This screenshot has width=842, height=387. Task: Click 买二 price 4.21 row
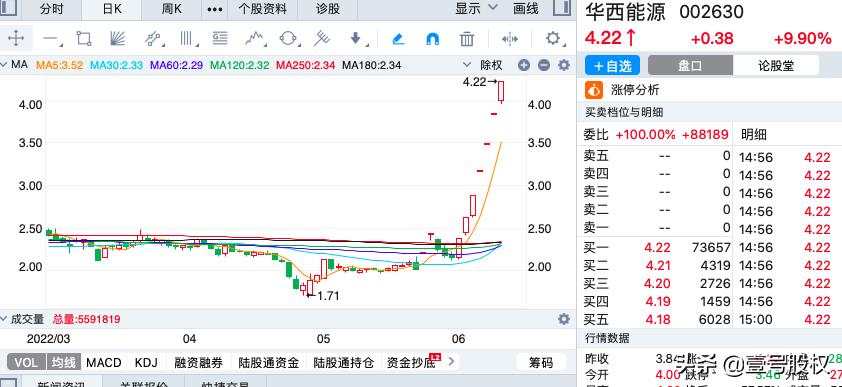[x=657, y=265]
